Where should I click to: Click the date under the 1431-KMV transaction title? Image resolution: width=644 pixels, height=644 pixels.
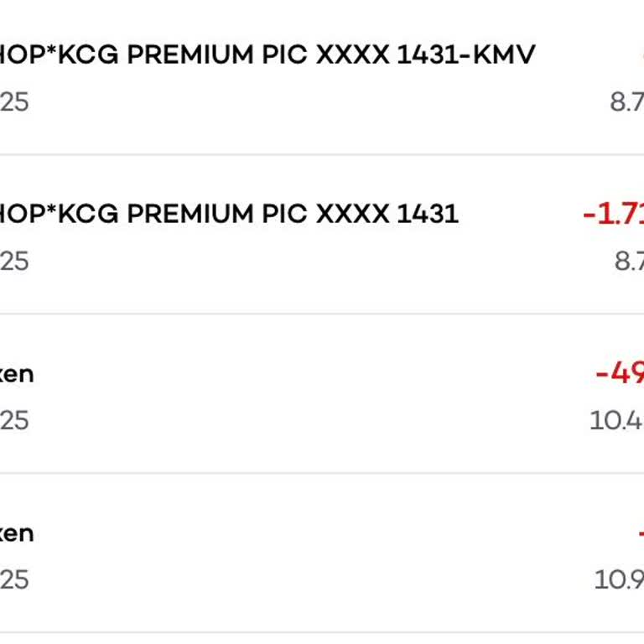[x=13, y=102]
